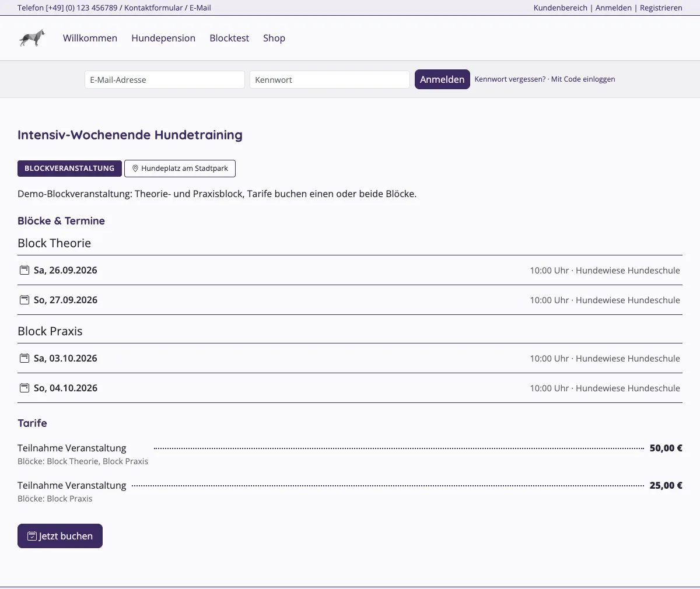
Task: Focus the Kennwort input field
Action: [x=330, y=80]
